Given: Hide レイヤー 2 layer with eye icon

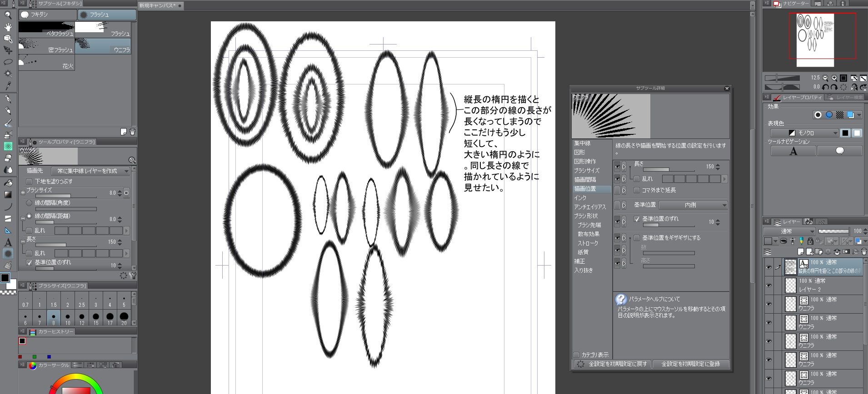Looking at the screenshot, I should 768,286.
